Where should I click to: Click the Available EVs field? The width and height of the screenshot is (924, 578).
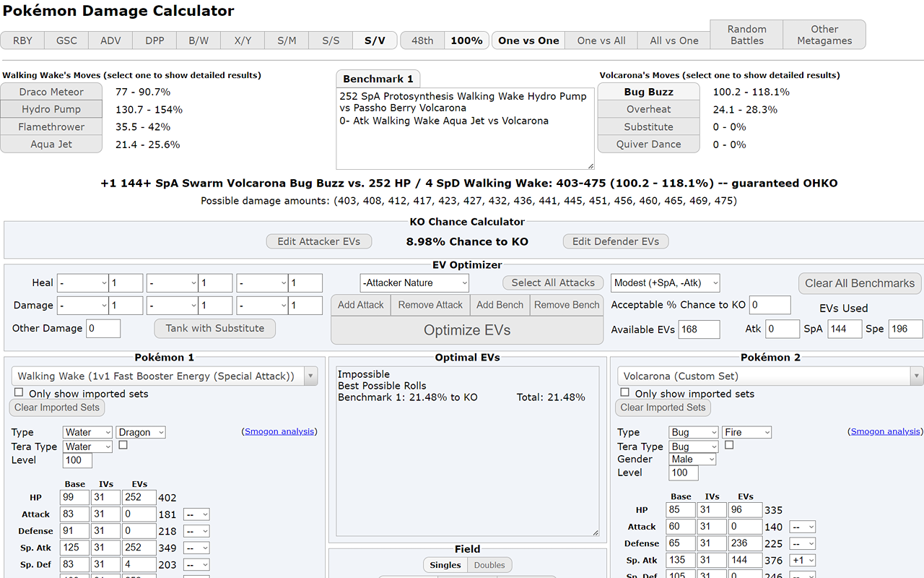[699, 329]
